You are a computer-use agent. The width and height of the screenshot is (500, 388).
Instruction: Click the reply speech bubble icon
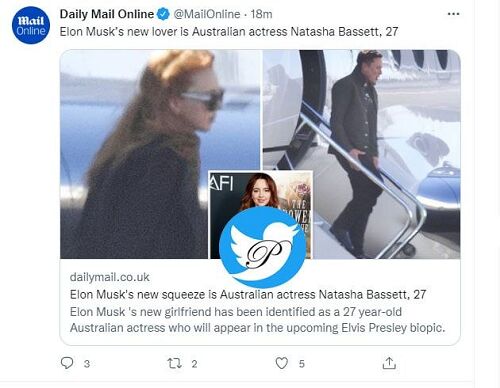click(x=67, y=363)
